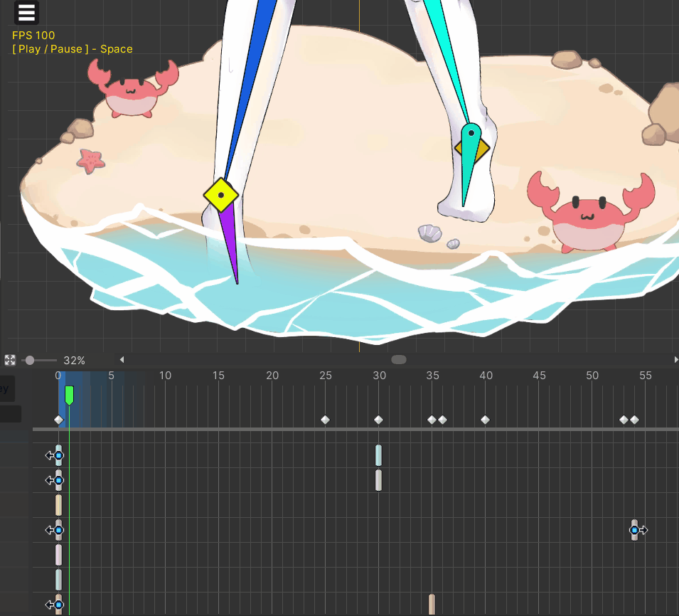Select the fourth track loop keyframe near frame 54

pos(635,530)
